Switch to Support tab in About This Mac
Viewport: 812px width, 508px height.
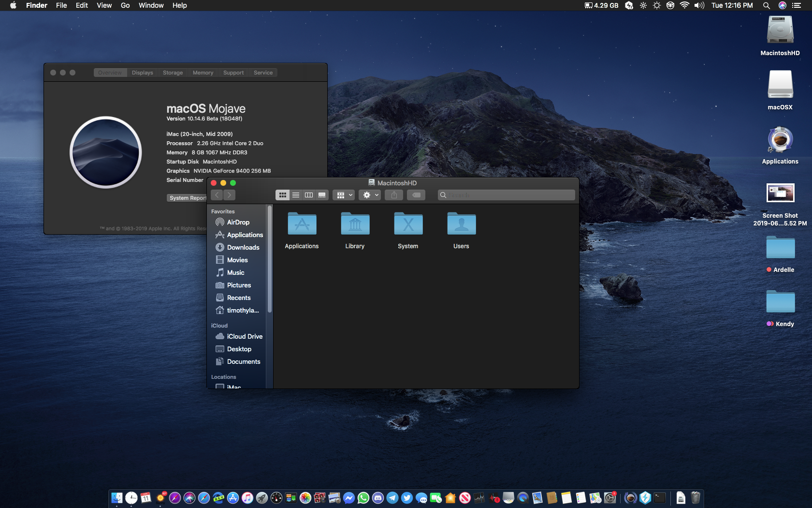pos(233,73)
